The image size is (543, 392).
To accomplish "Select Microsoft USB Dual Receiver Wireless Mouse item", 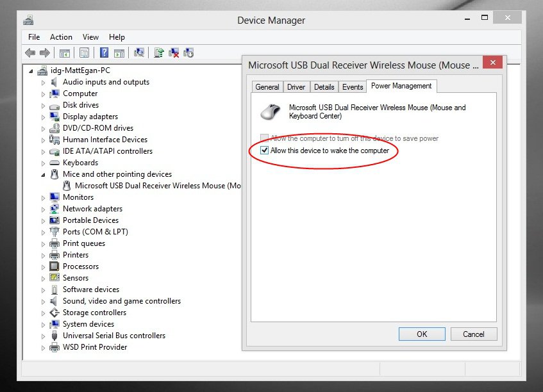I will [x=158, y=186].
